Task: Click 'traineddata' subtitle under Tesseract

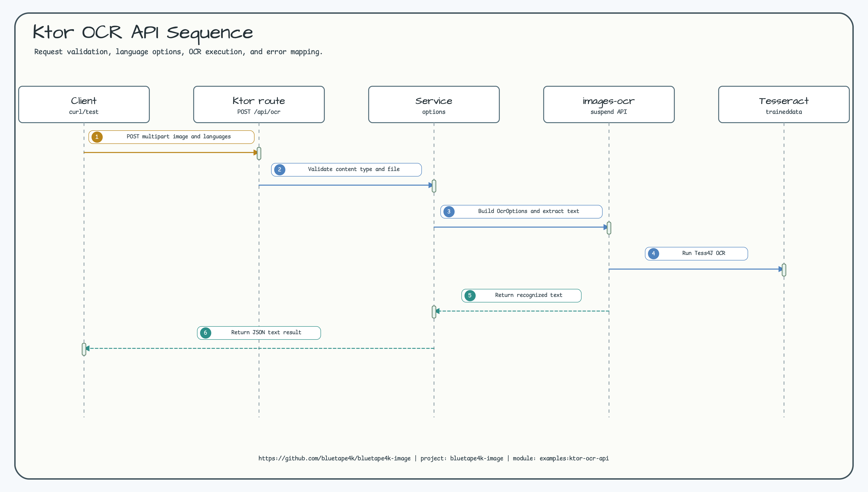Action: tap(784, 112)
